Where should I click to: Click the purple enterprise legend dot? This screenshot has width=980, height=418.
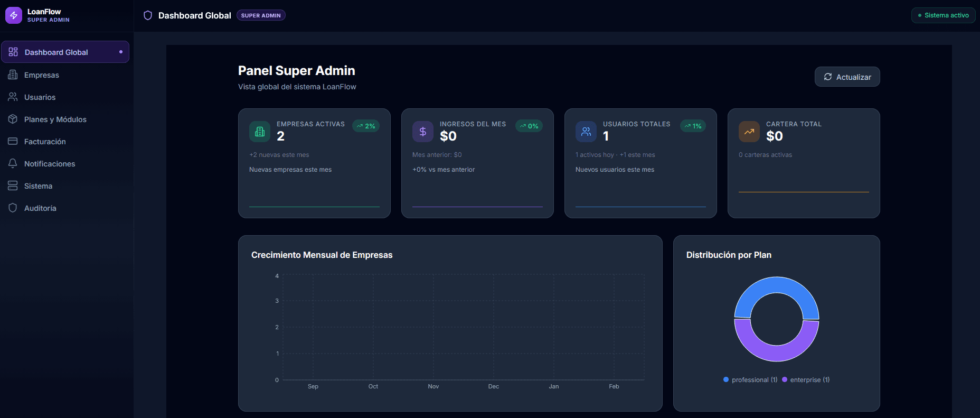tap(785, 379)
